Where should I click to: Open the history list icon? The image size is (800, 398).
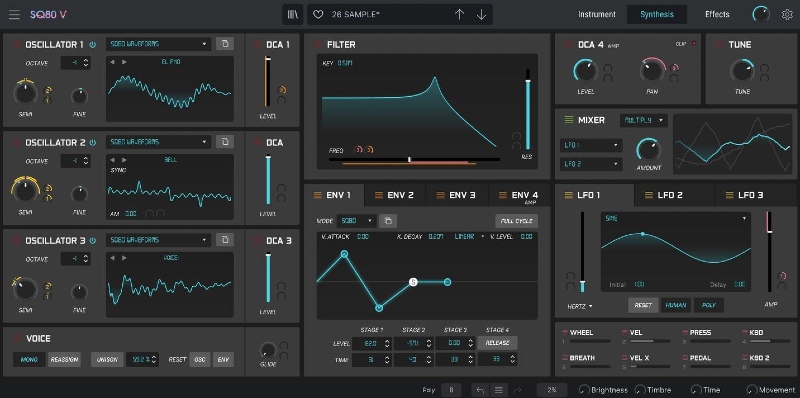[x=498, y=390]
